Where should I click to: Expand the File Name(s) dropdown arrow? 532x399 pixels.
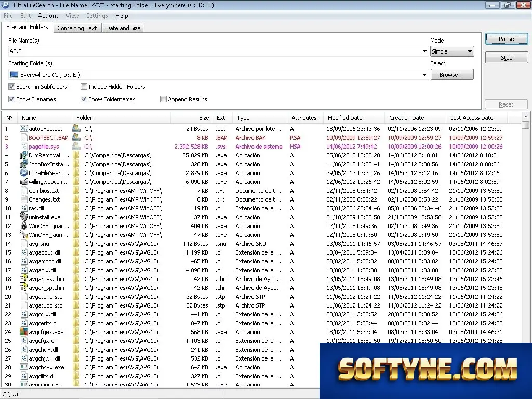point(424,51)
